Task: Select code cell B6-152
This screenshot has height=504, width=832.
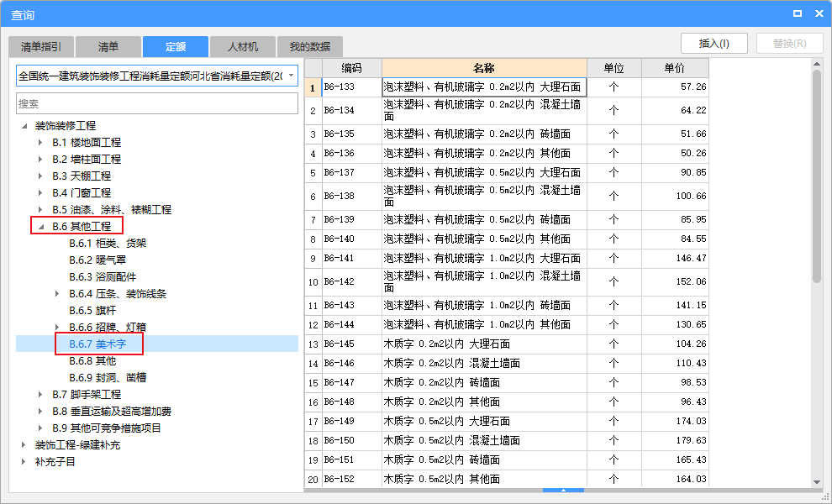Action: [x=352, y=479]
